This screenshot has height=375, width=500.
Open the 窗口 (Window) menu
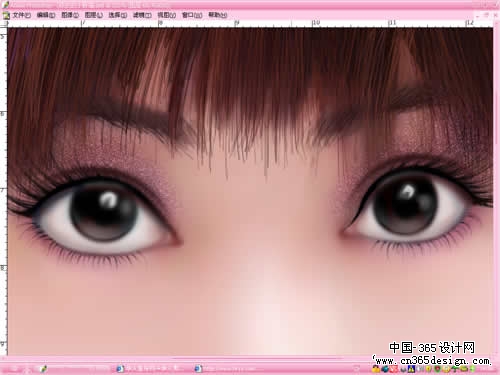pos(192,15)
